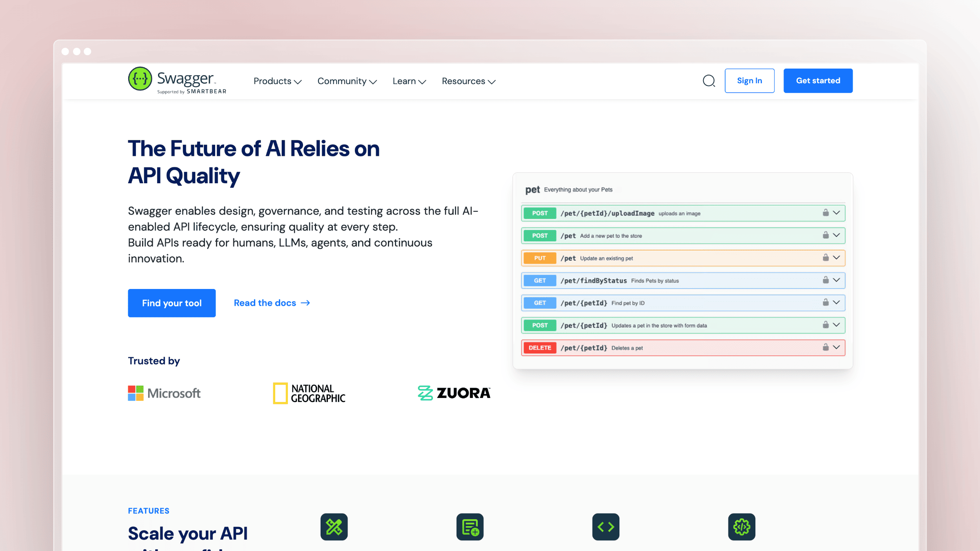The width and height of the screenshot is (980, 551).
Task: Click the GET badge for /pet/findByStatus
Action: pyautogui.click(x=540, y=280)
